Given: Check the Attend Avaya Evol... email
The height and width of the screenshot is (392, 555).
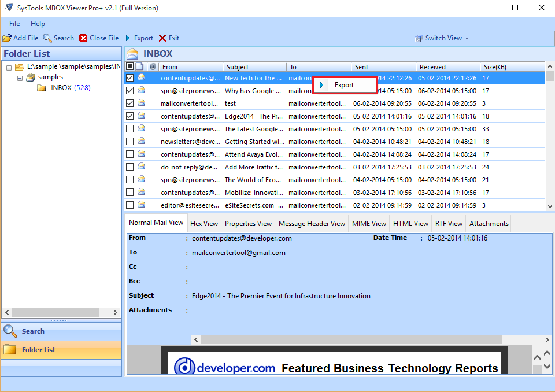Looking at the screenshot, I should 130,154.
